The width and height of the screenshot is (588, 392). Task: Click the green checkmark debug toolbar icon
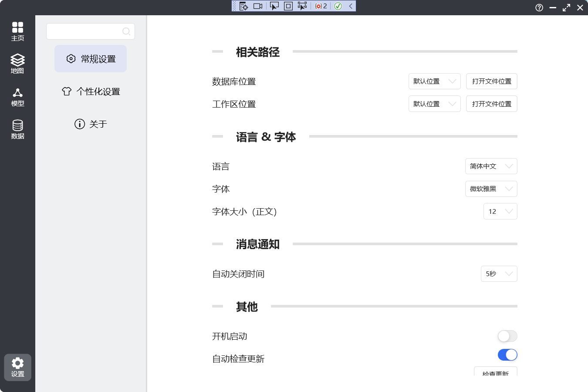(x=338, y=6)
